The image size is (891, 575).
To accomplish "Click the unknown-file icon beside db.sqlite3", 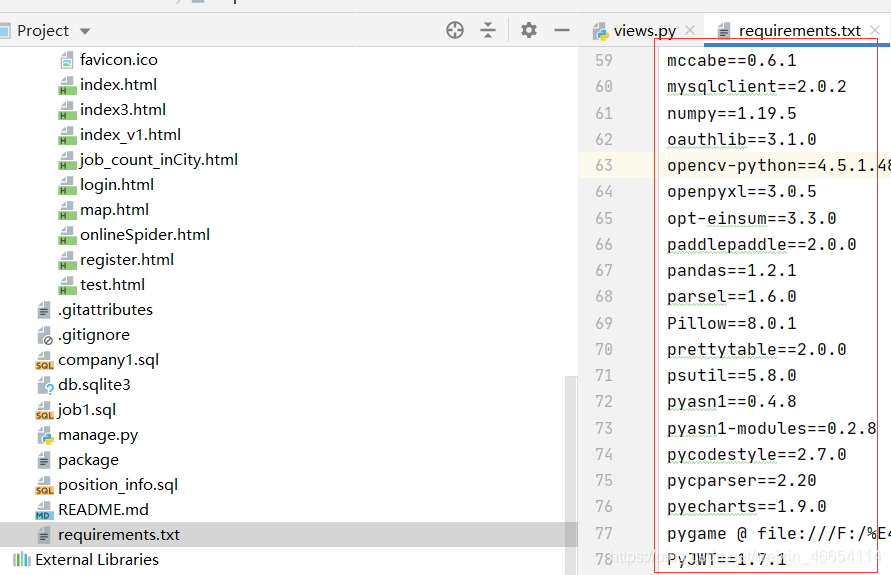I will pos(45,385).
